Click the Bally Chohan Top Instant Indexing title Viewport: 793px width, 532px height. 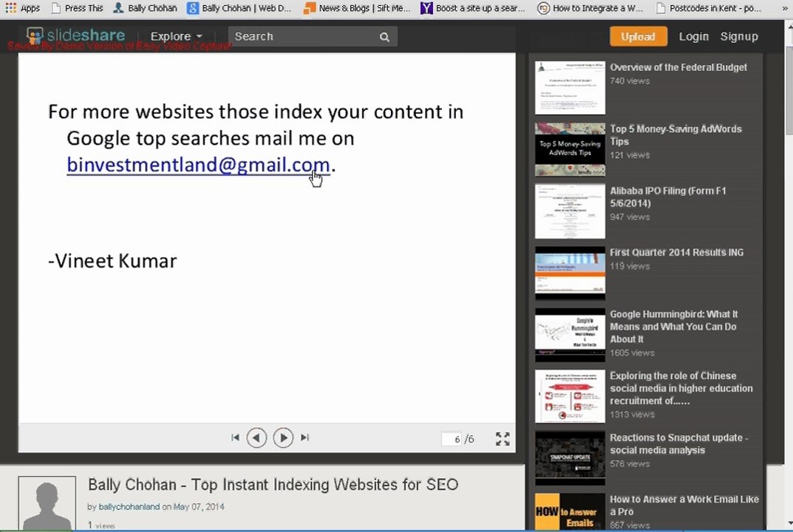click(x=273, y=485)
